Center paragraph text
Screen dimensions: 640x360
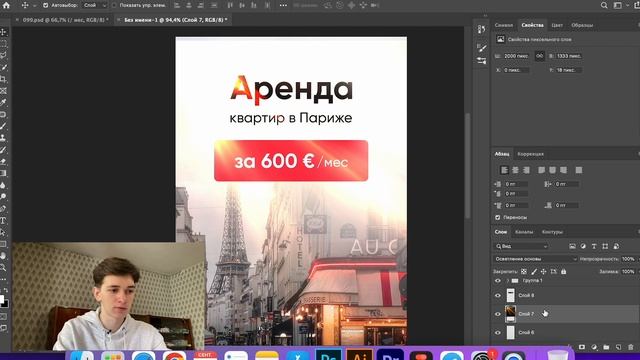(x=515, y=170)
